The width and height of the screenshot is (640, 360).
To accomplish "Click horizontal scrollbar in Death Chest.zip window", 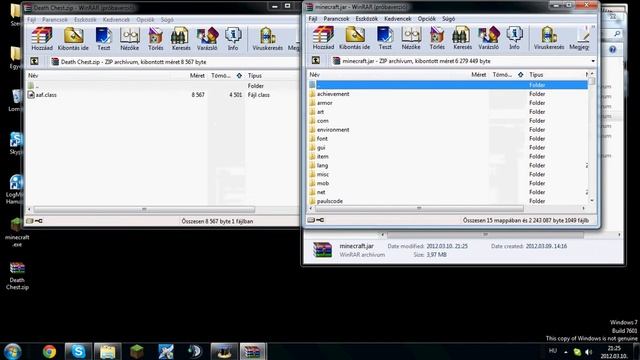I will click(x=144, y=209).
